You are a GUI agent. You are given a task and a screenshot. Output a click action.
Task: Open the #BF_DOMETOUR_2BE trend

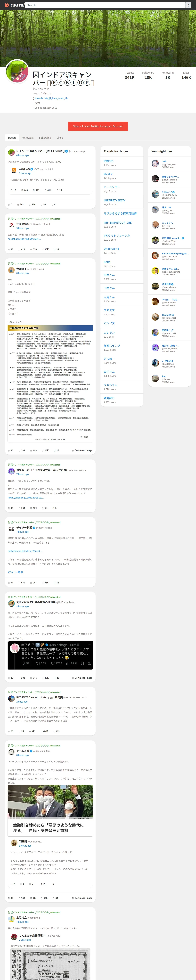(x=118, y=223)
